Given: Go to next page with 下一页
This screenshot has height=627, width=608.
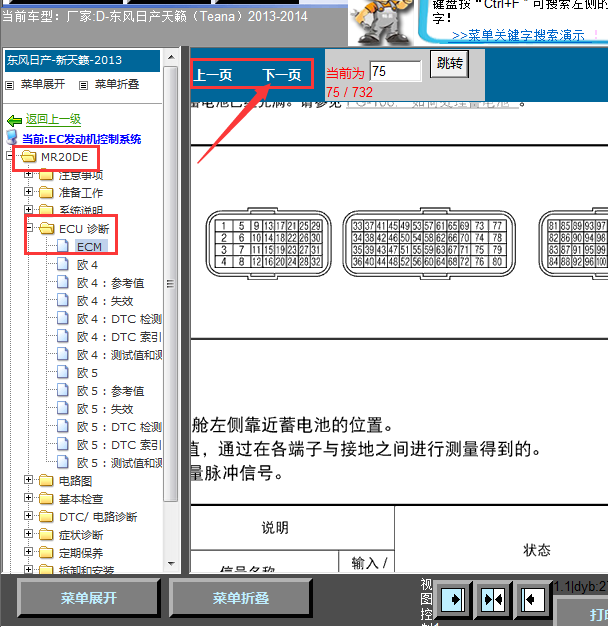Looking at the screenshot, I should (282, 75).
